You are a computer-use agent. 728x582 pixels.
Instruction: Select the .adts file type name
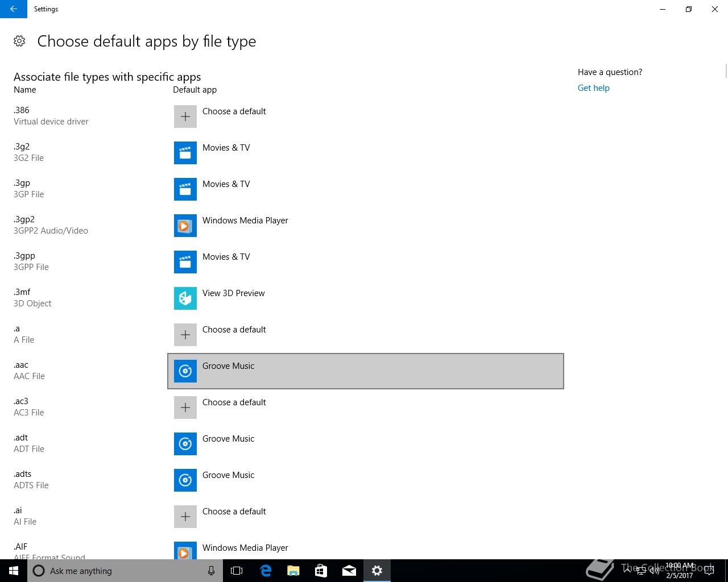click(23, 474)
